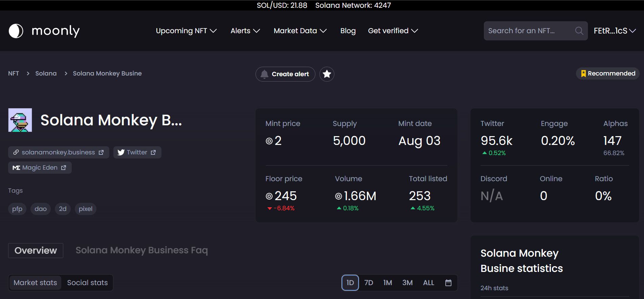This screenshot has width=644, height=299.
Task: Click the Discord N/A value
Action: (492, 196)
